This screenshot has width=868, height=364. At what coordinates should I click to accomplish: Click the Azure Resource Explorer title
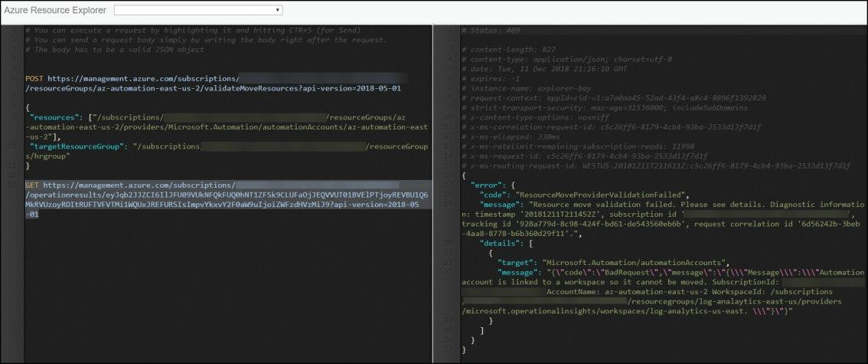click(x=55, y=10)
